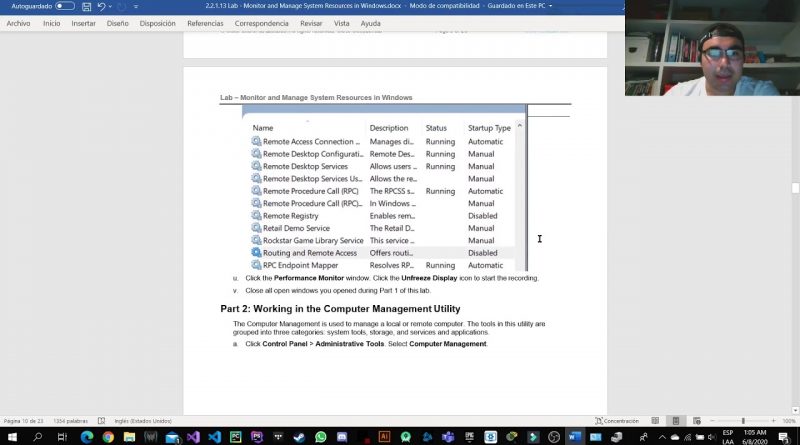800x445 pixels.
Task: Click the active Word icon in taskbar
Action: point(574,437)
